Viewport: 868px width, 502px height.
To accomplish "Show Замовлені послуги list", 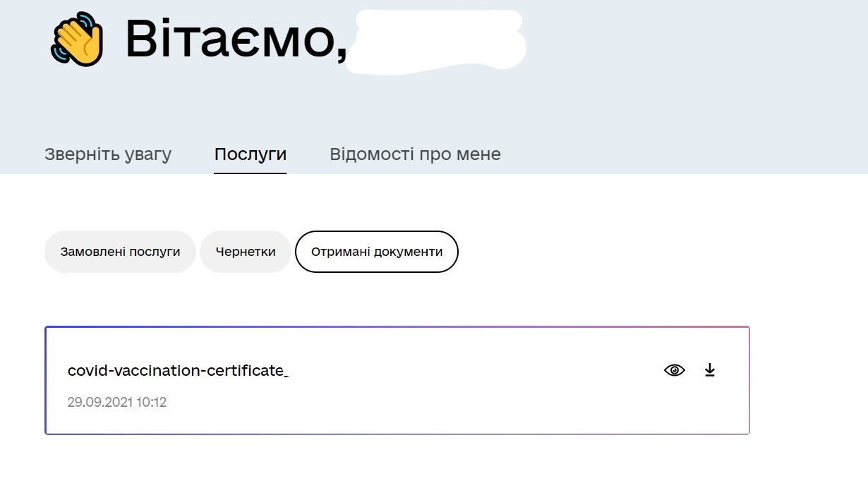I will [120, 252].
